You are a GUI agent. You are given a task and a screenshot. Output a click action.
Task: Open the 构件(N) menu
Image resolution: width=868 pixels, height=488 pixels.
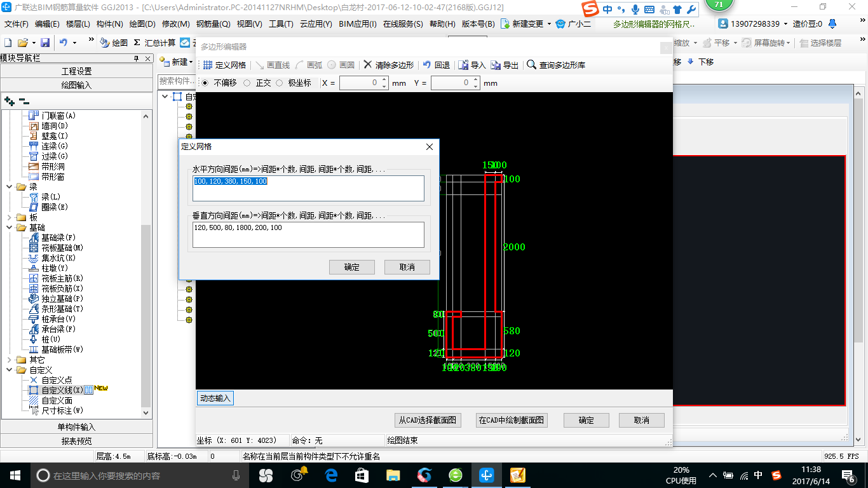point(109,24)
